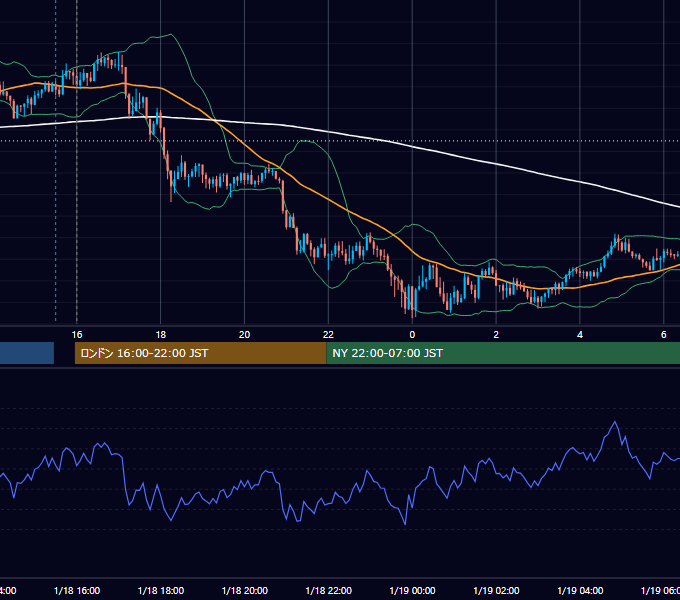Click the 1/18 20:00 date label
Screen dimensions: 680x600
coord(245,590)
